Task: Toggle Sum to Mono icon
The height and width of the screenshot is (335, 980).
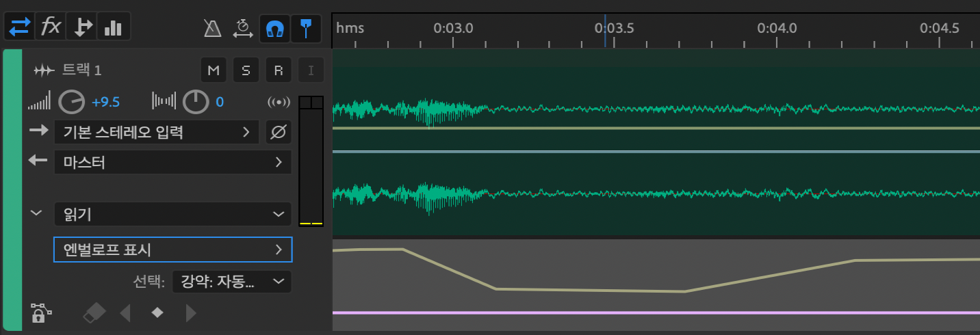Action: [279, 103]
